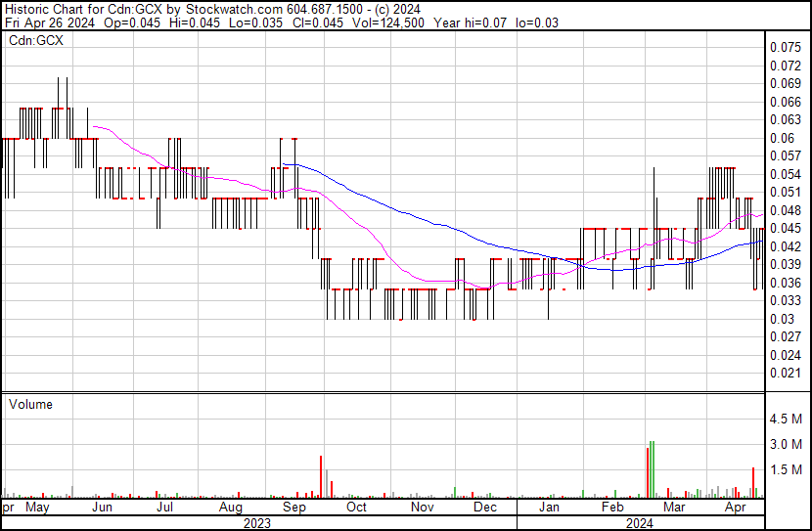Click the 0.075 price axis label
The width and height of the screenshot is (812, 531).
tap(786, 47)
